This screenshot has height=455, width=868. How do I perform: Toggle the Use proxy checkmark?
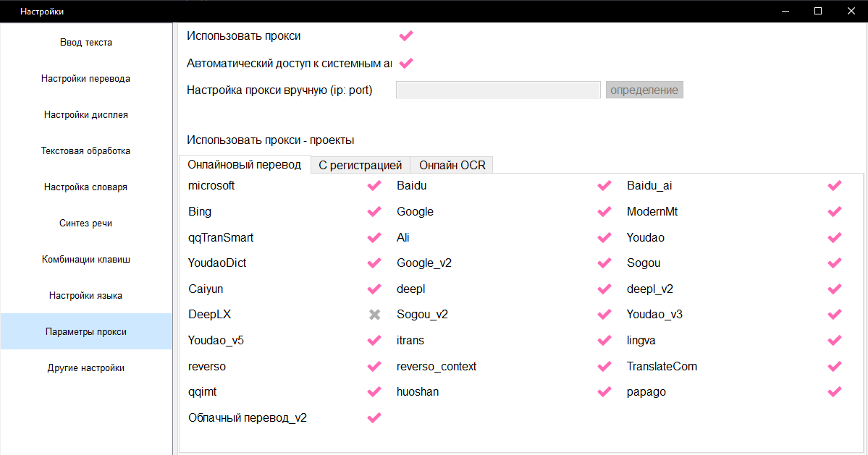tap(406, 35)
